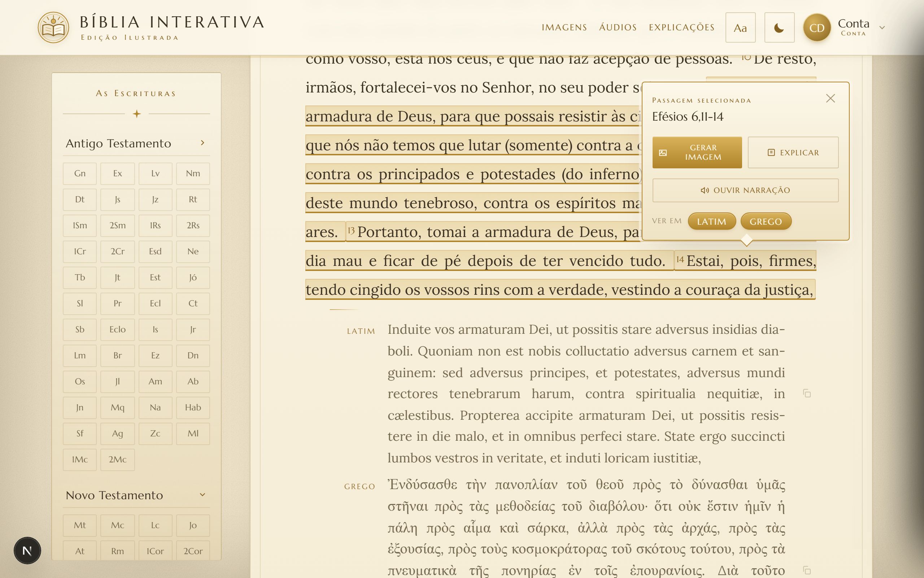Select the Lv book
The height and width of the screenshot is (578, 924).
pos(156,173)
